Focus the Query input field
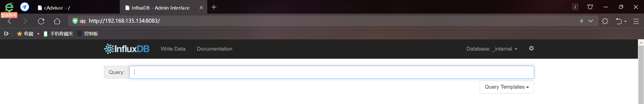 point(332,72)
